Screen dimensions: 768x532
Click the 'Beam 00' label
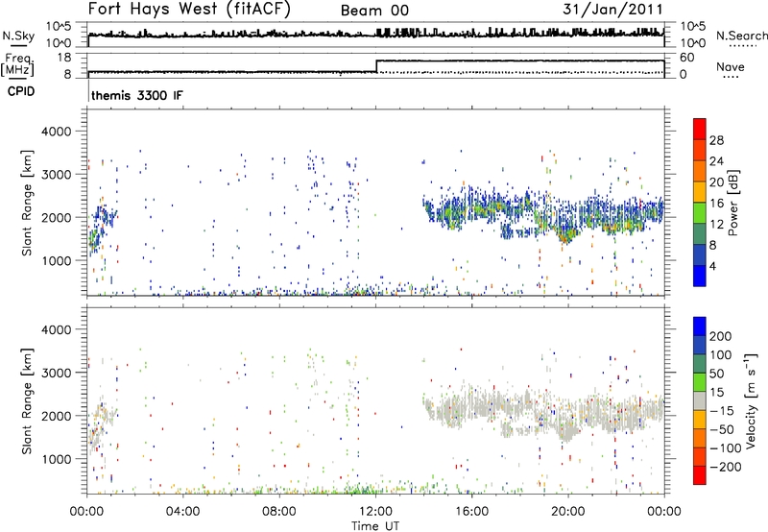(374, 11)
